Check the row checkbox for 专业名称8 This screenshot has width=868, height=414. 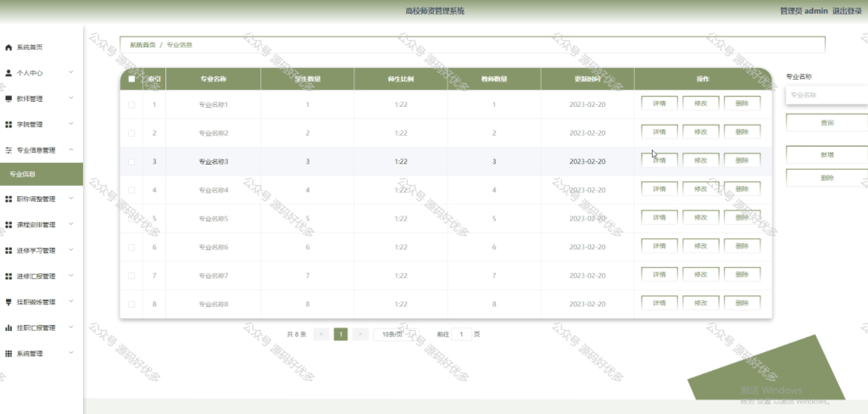pos(131,305)
